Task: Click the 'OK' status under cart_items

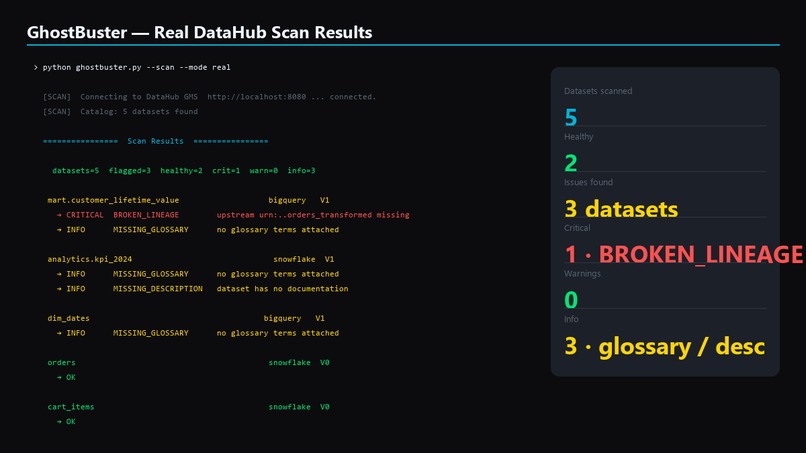Action: coord(70,422)
